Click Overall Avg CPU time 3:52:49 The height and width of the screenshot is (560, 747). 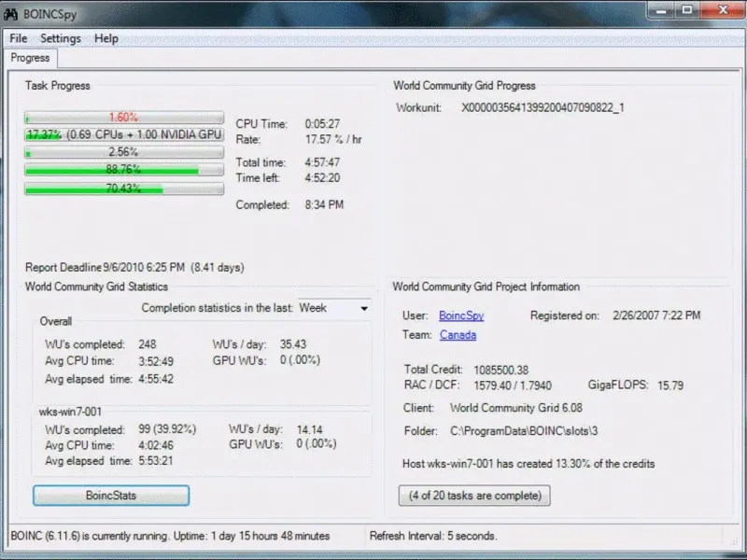pyautogui.click(x=156, y=361)
